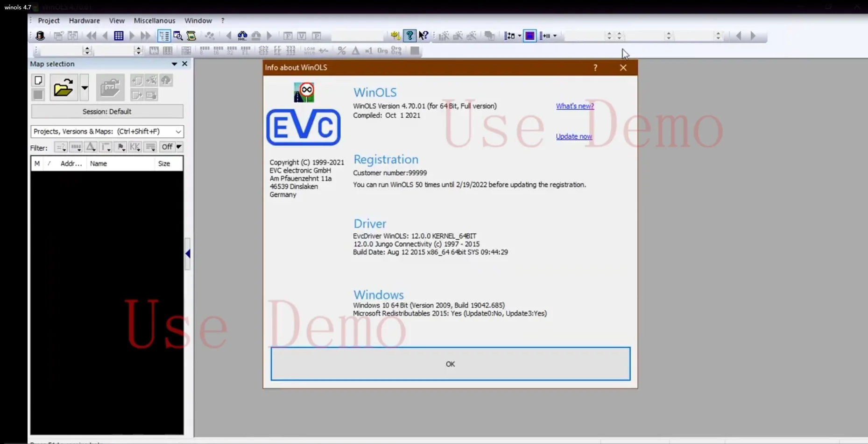Image resolution: width=868 pixels, height=444 pixels.
Task: Sort the list by Addr column
Action: [71, 164]
